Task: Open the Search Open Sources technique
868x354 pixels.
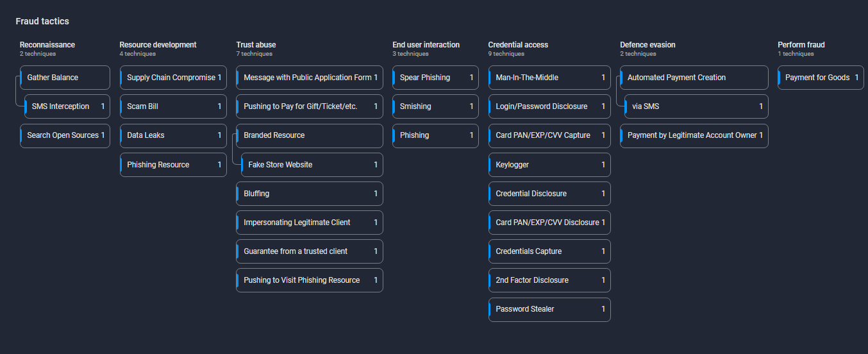Action: pyautogui.click(x=64, y=135)
